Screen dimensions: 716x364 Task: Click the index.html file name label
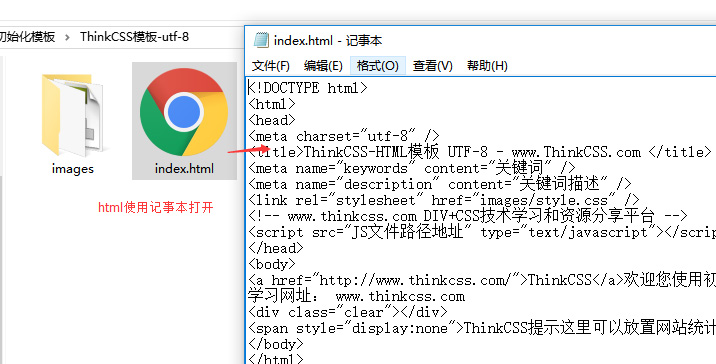click(x=184, y=169)
